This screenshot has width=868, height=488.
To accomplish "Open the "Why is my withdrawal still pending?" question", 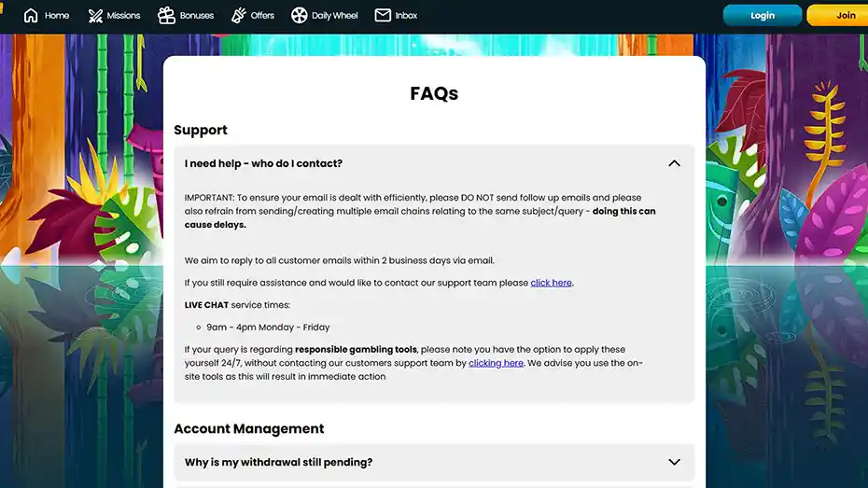I will (x=278, y=462).
